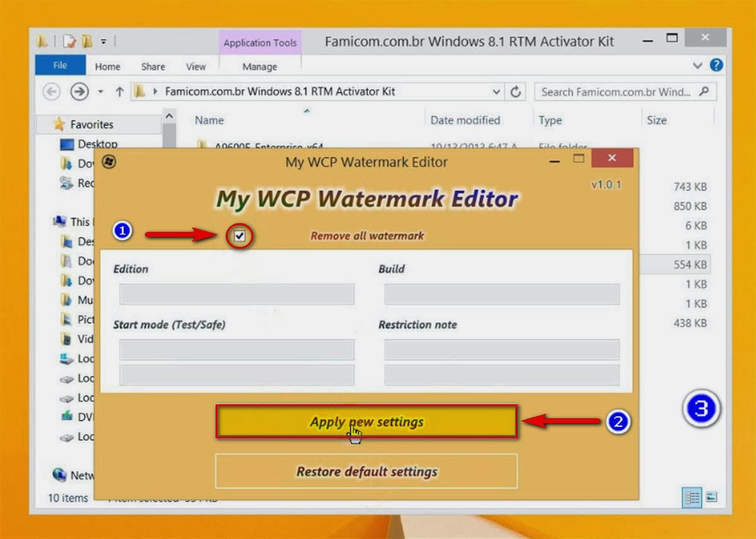Select the My WCP Watermark Editor window icon
Image resolution: width=756 pixels, height=539 pixels.
108,162
